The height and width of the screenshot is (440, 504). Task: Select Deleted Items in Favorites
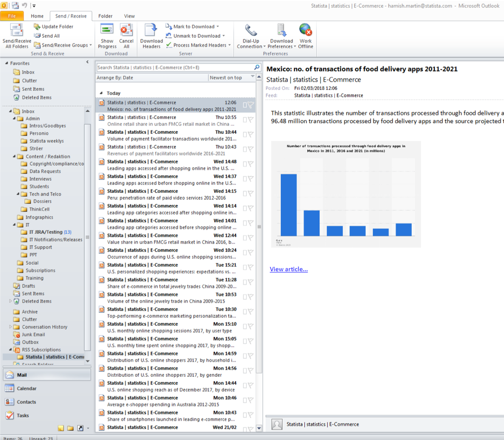(36, 97)
